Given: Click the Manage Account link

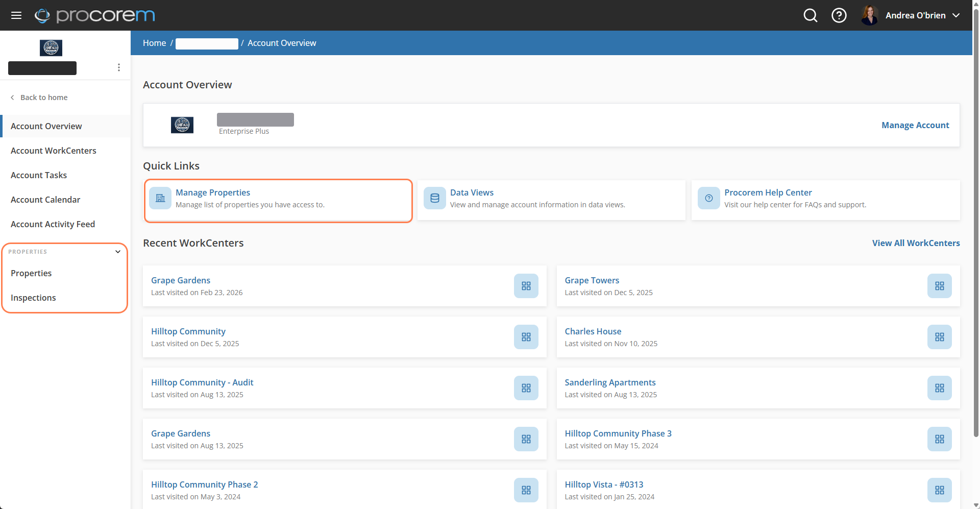Looking at the screenshot, I should point(915,125).
